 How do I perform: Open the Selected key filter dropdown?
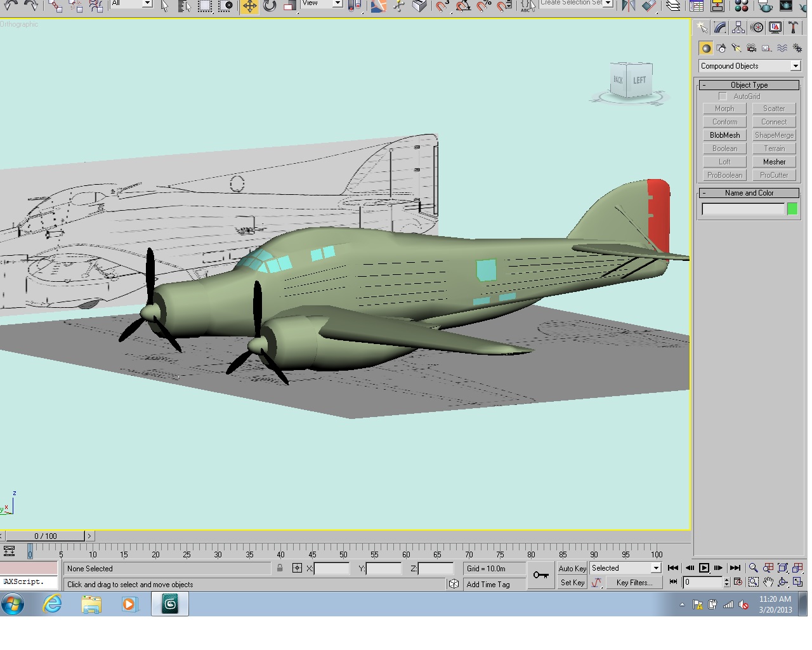coord(625,568)
